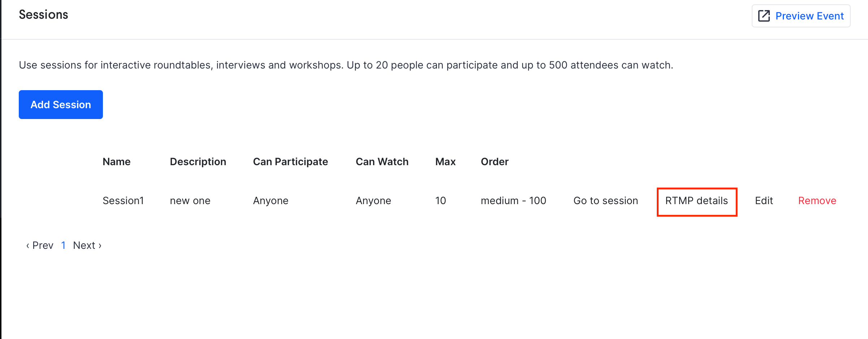Screen dimensions: 868x339
Task: Go to the Next pagination page
Action: point(87,245)
